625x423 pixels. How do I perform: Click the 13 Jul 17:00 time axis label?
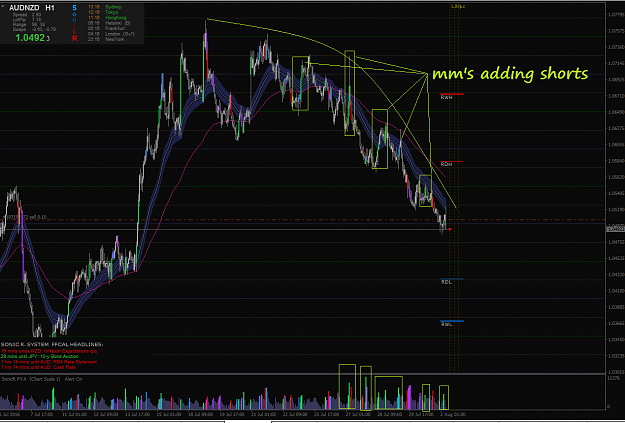[137, 415]
